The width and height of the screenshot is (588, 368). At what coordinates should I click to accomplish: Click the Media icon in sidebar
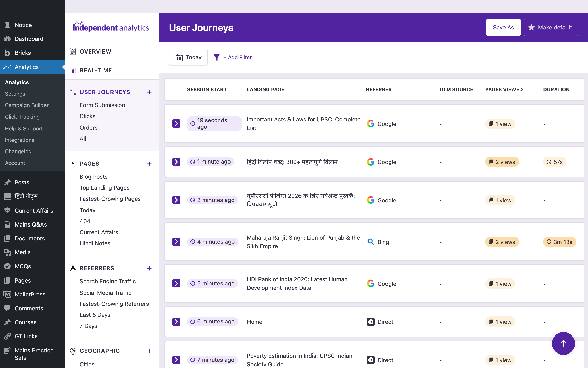coord(7,252)
